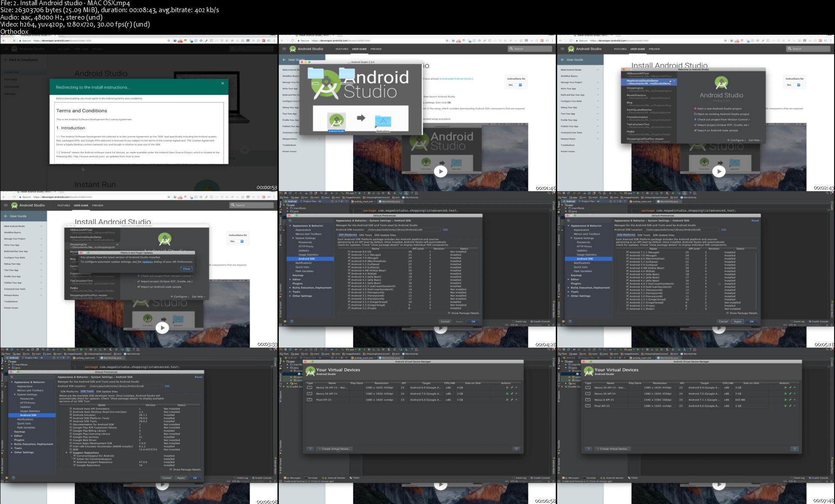Click Android Studio app icon in DMG window
The image size is (835, 504).
[x=336, y=122]
